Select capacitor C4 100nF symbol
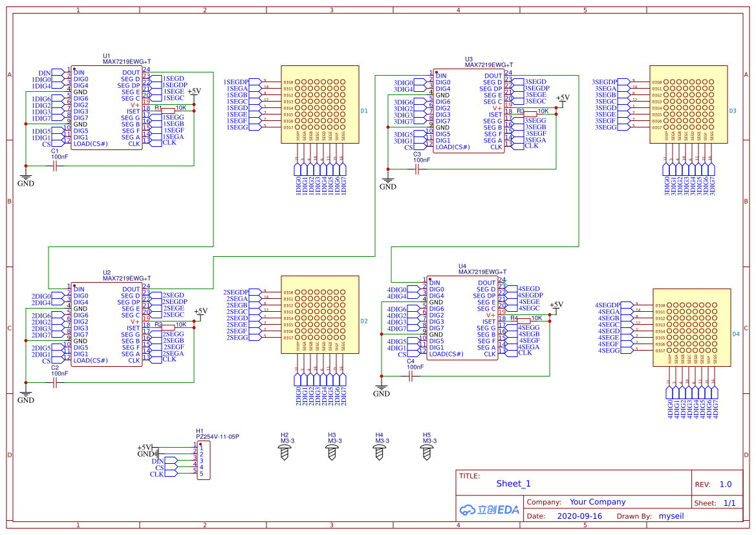 [411, 376]
